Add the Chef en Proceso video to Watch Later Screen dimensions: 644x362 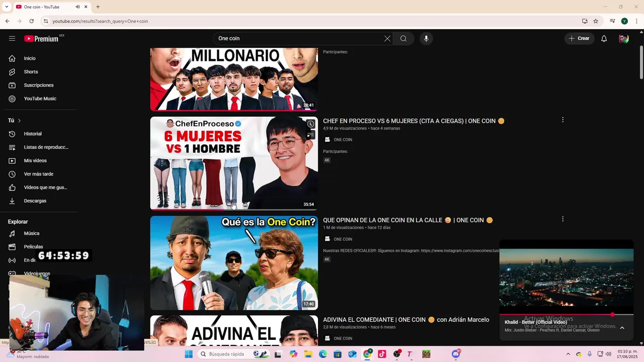(311, 124)
